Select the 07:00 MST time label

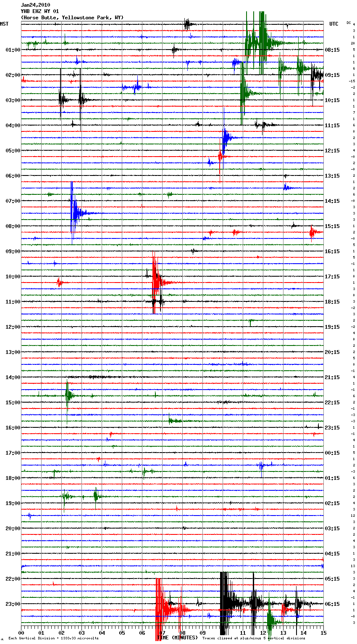tap(13, 201)
